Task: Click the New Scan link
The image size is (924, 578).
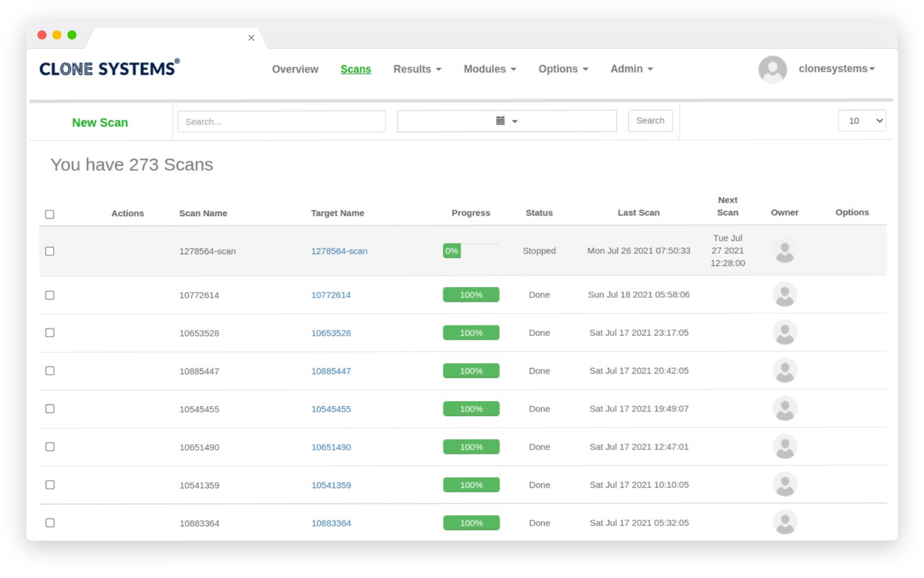Action: 100,123
